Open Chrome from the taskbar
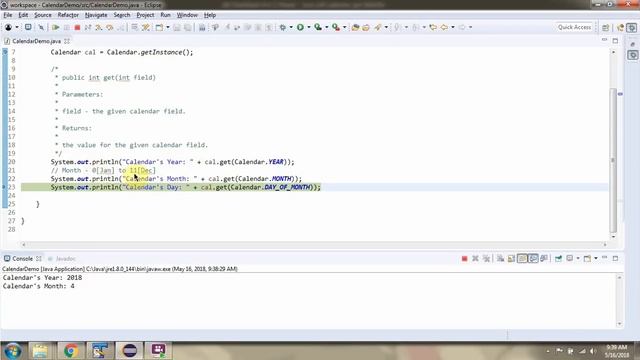640x360 pixels. [71, 351]
